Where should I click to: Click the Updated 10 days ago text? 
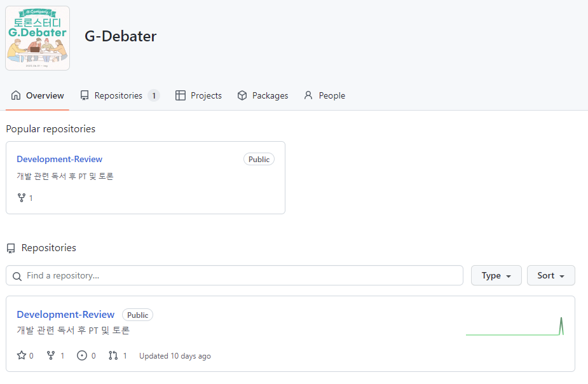175,356
